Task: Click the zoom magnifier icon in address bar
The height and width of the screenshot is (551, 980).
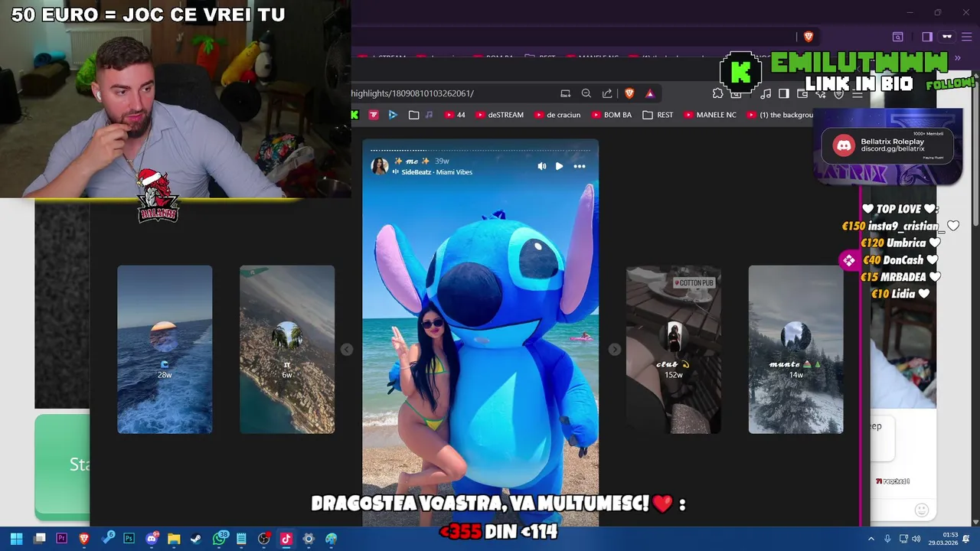Action: pos(586,93)
